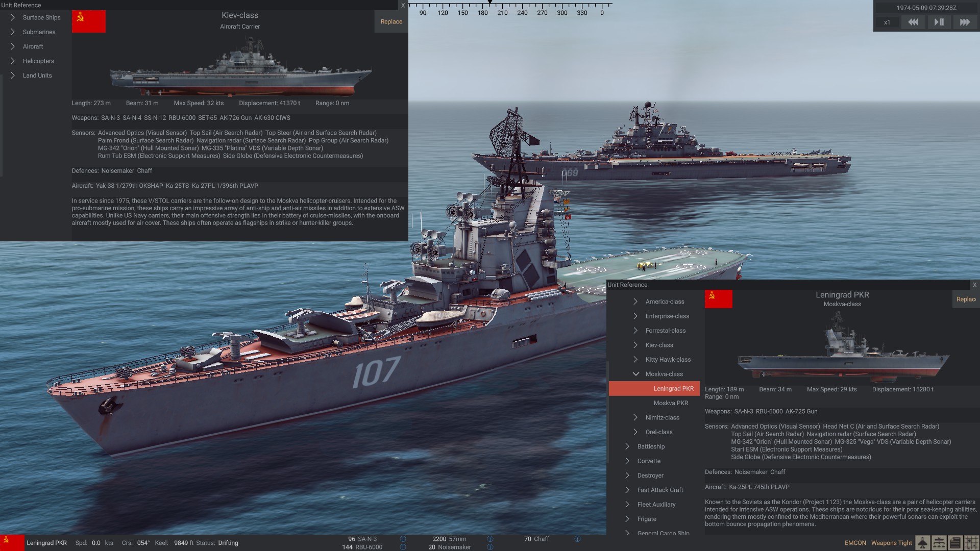Select Moskva PKR in unit list

tap(671, 403)
